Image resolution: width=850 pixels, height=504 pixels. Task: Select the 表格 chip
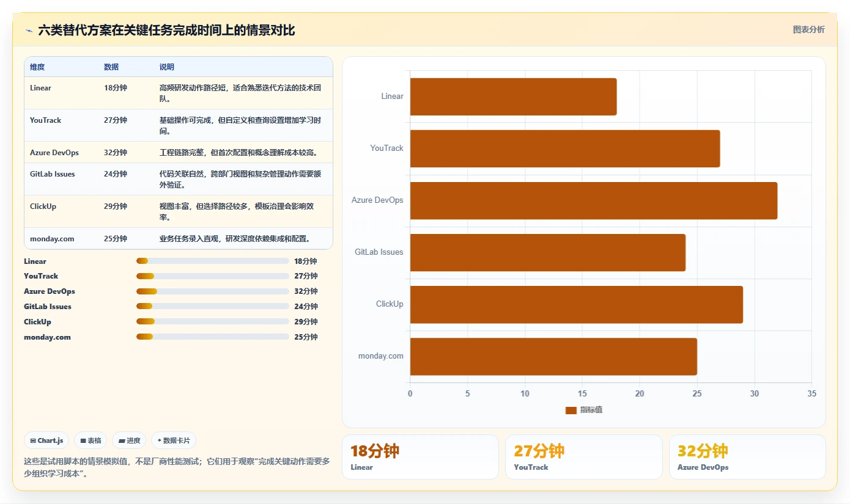(91, 440)
